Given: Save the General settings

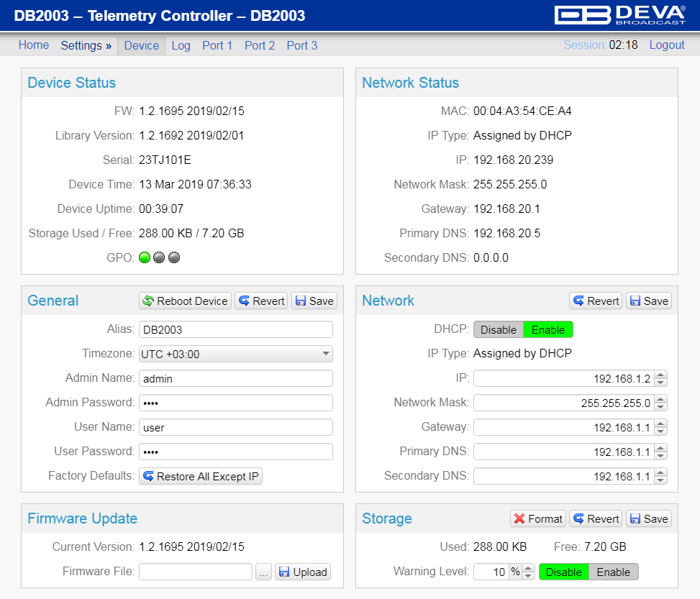Looking at the screenshot, I should (x=314, y=301).
